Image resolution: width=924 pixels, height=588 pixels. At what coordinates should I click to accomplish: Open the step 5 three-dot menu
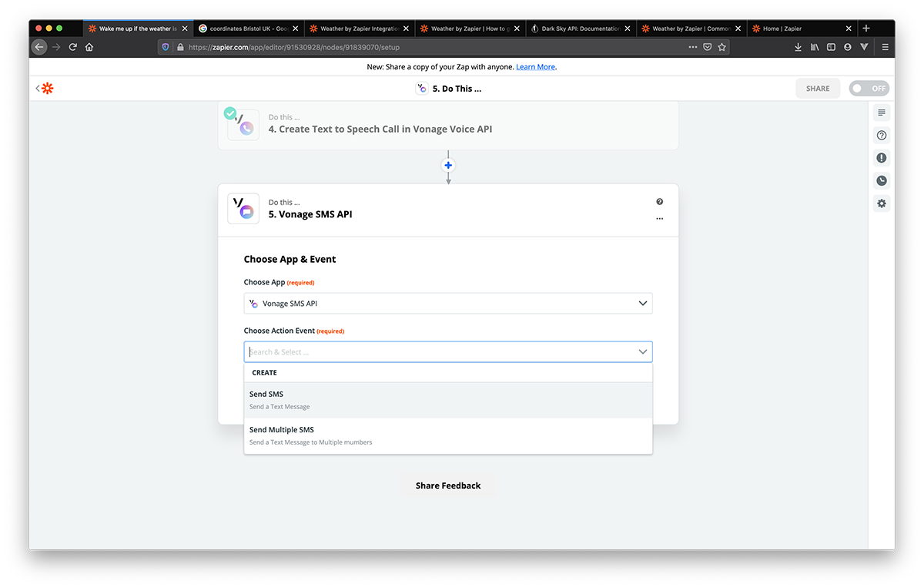click(659, 219)
